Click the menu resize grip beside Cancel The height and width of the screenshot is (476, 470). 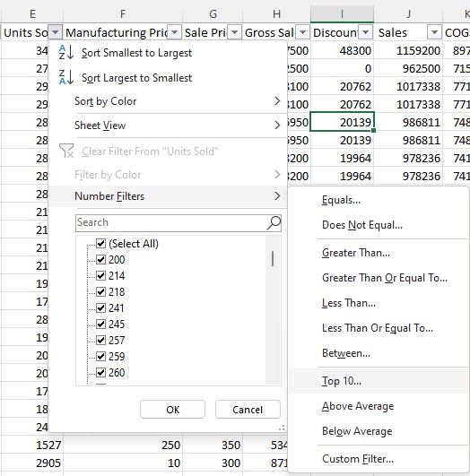[x=282, y=428]
